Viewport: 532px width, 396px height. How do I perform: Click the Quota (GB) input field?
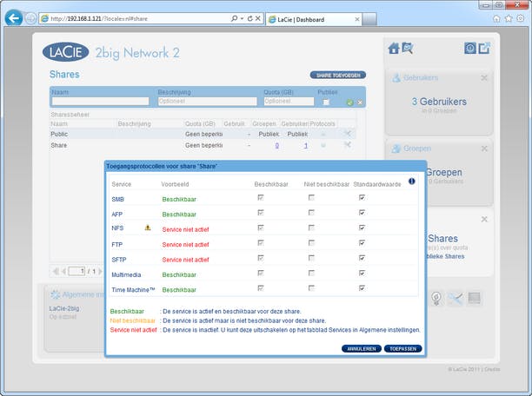[289, 101]
